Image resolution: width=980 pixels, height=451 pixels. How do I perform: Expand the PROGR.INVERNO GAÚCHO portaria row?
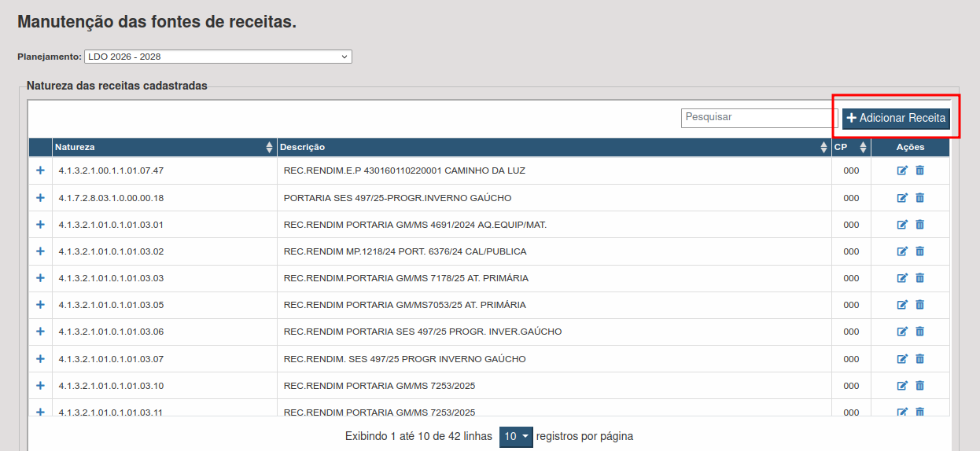pyautogui.click(x=40, y=198)
